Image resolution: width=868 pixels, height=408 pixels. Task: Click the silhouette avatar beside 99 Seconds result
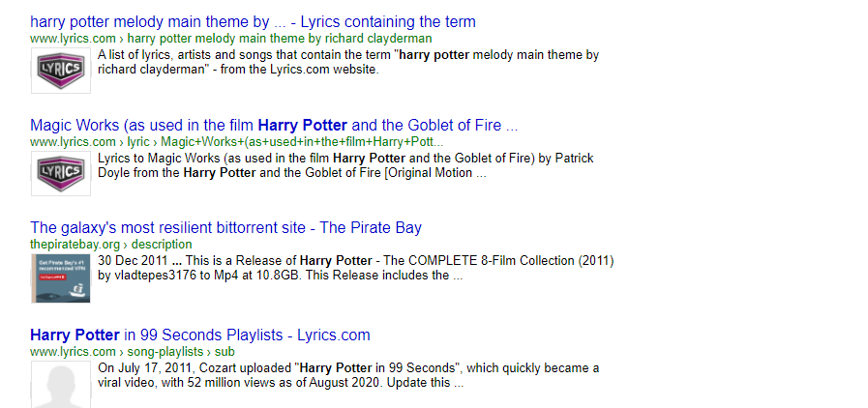coord(61,383)
